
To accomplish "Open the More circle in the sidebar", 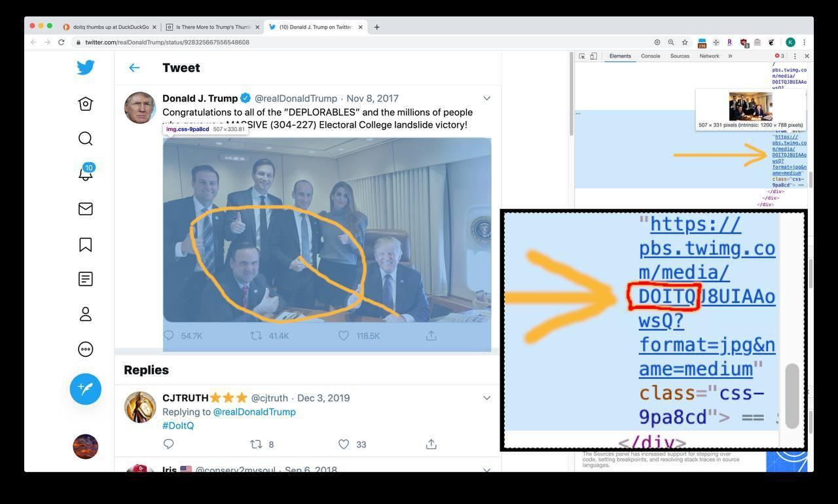I will click(86, 350).
